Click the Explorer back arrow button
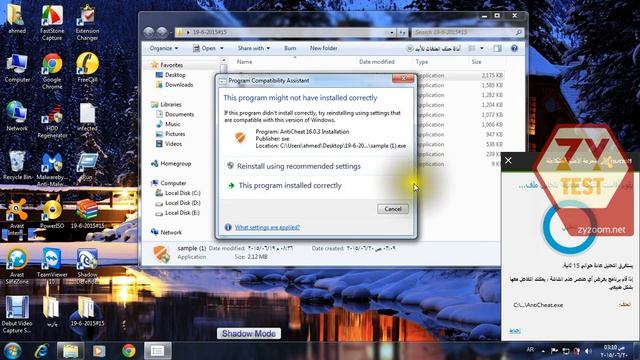 click(x=149, y=32)
